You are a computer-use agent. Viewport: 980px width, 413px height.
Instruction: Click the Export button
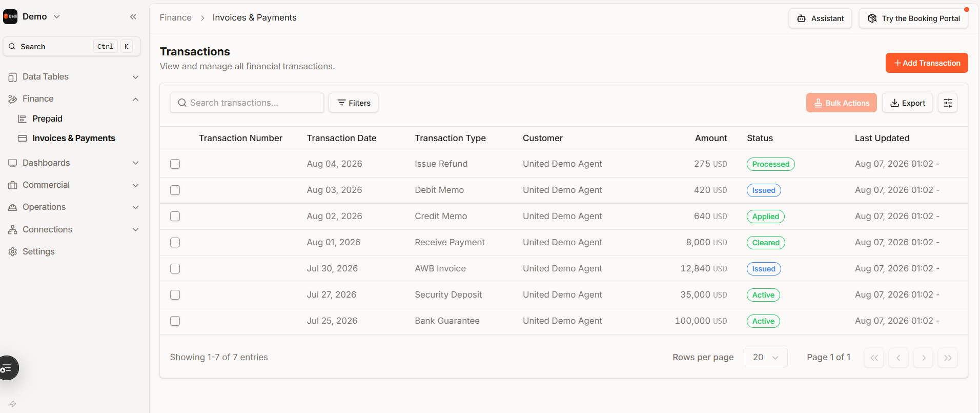[x=907, y=103]
